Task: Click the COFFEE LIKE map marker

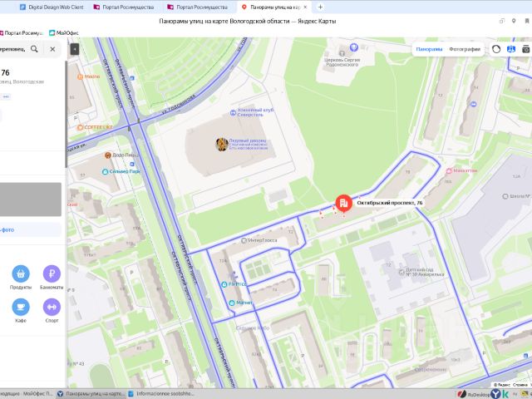Action: point(81,127)
